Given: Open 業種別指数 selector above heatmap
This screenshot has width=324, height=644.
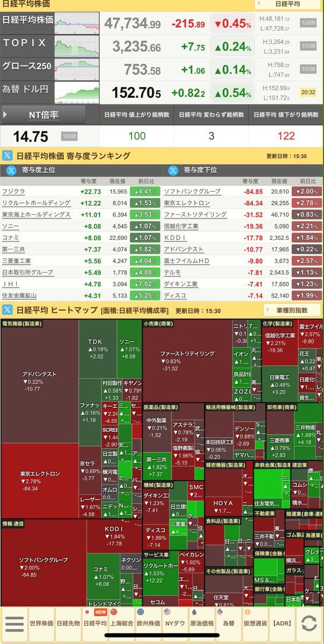Looking at the screenshot, I should click(292, 310).
